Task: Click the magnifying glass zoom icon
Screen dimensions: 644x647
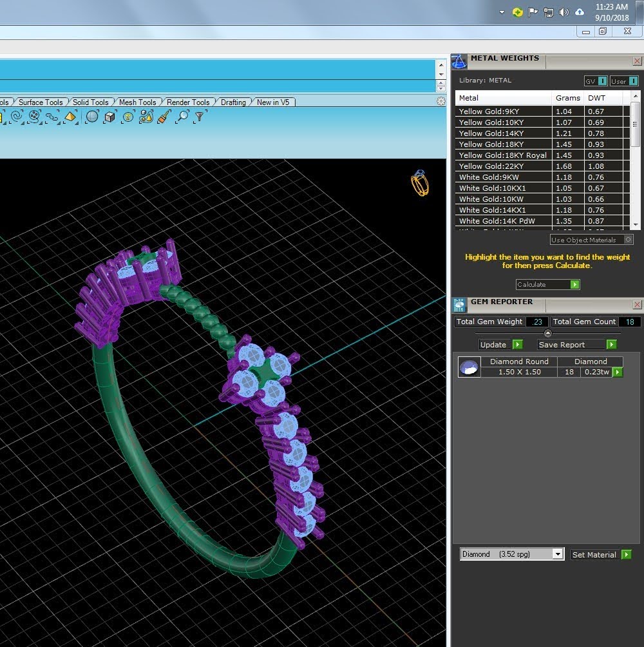Action: [x=182, y=117]
